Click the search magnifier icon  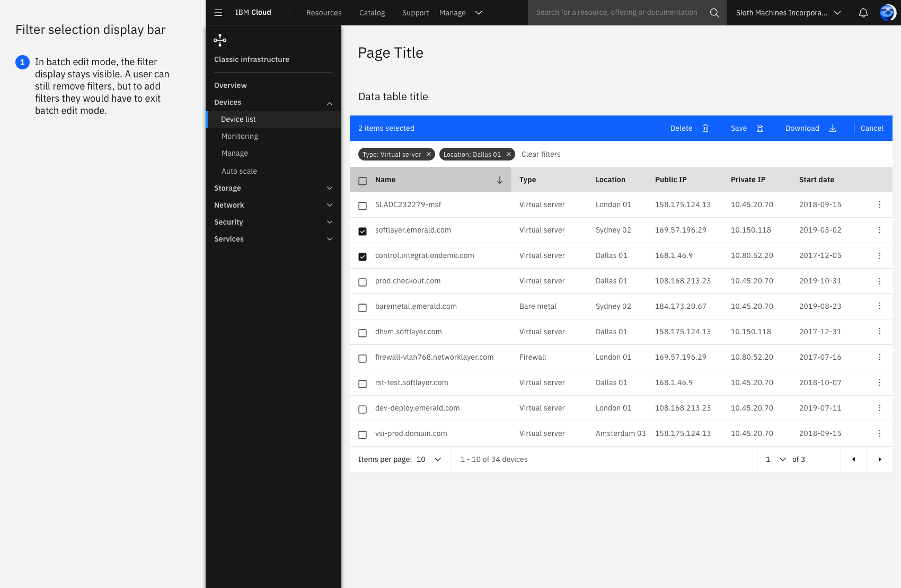[714, 13]
